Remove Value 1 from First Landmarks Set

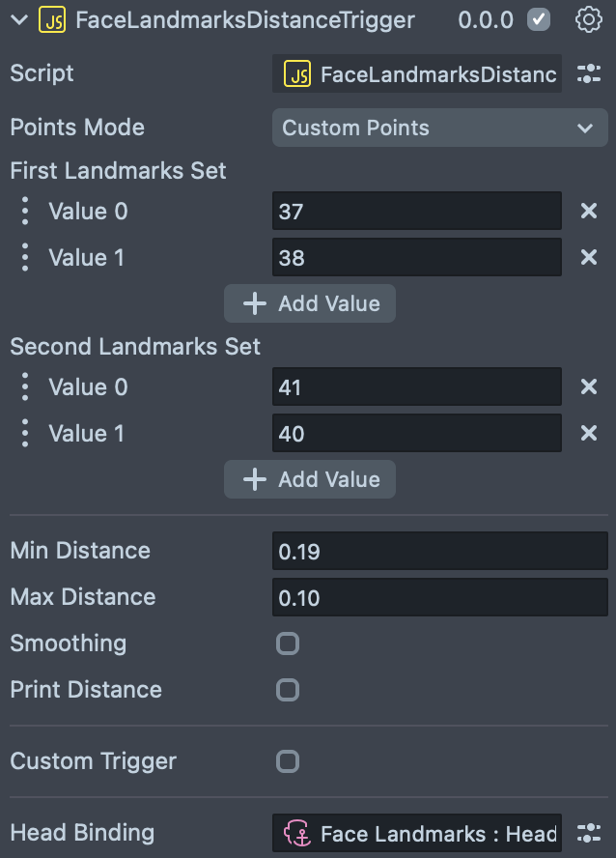click(588, 257)
